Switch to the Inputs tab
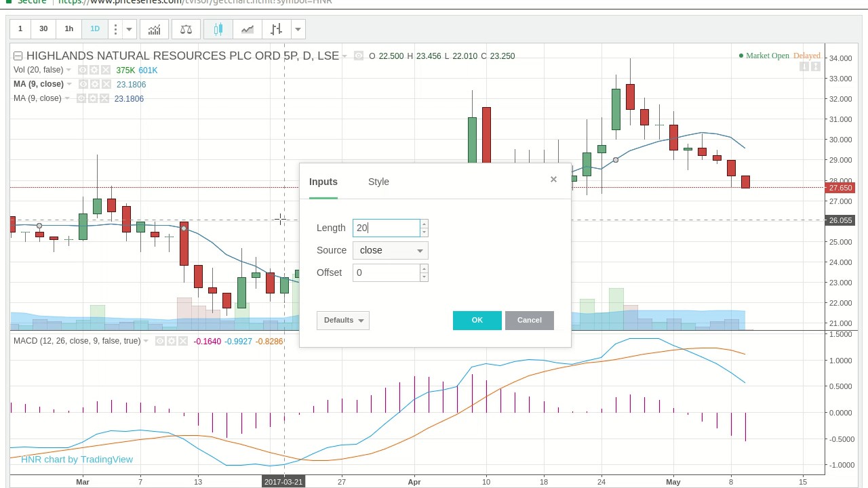868x488 pixels. pyautogui.click(x=323, y=182)
